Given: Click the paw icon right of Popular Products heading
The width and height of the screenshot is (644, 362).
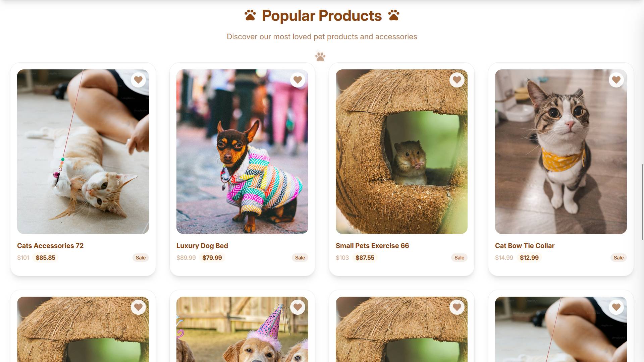Looking at the screenshot, I should (x=394, y=15).
